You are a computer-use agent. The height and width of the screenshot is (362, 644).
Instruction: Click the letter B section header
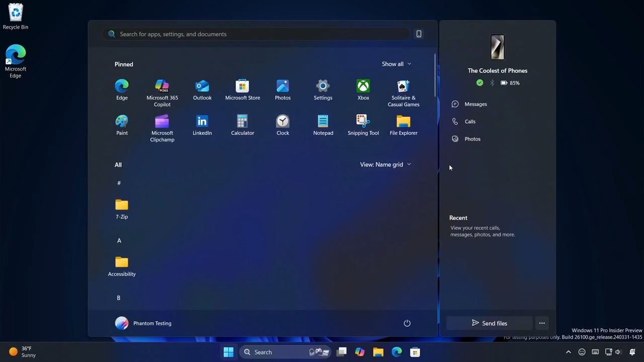[x=119, y=298]
